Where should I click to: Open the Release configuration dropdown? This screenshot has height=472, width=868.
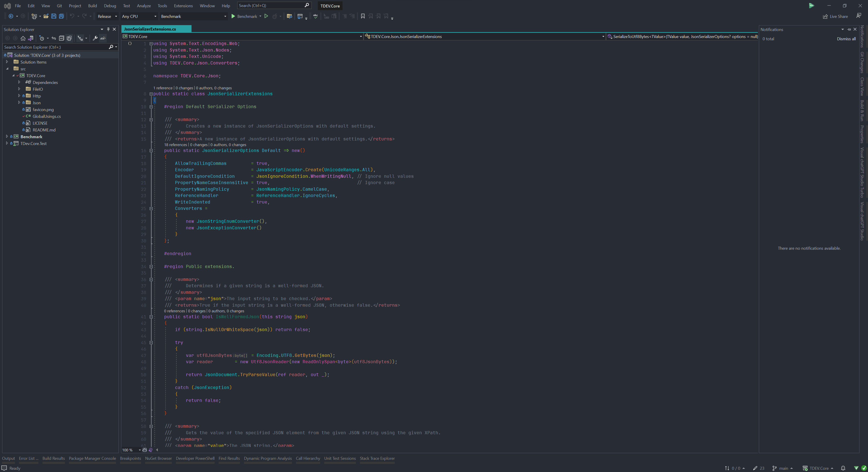[x=107, y=16]
